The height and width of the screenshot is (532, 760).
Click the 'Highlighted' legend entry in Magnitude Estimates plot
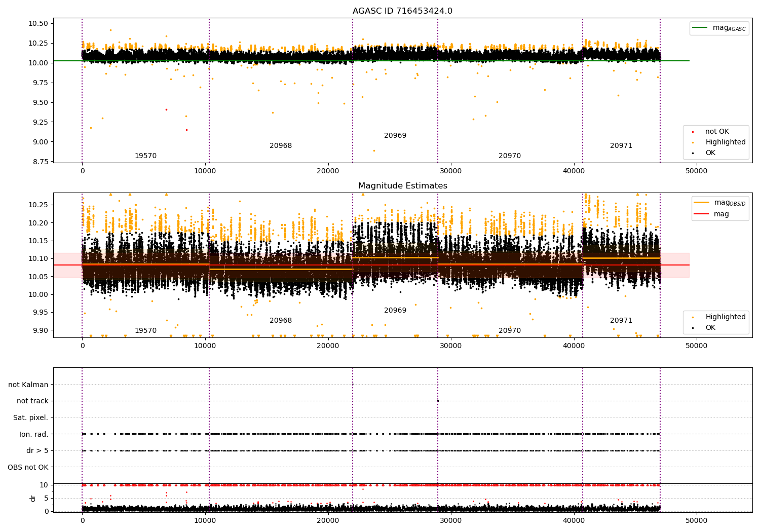point(725,317)
